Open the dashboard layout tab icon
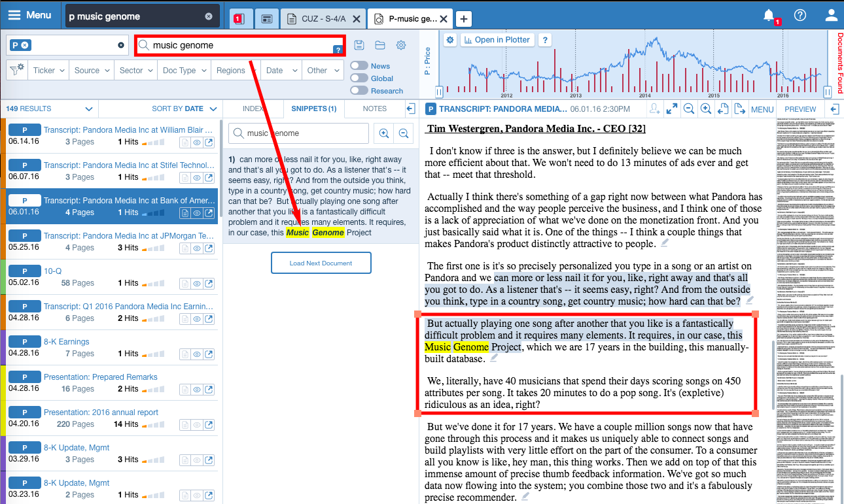 266,19
